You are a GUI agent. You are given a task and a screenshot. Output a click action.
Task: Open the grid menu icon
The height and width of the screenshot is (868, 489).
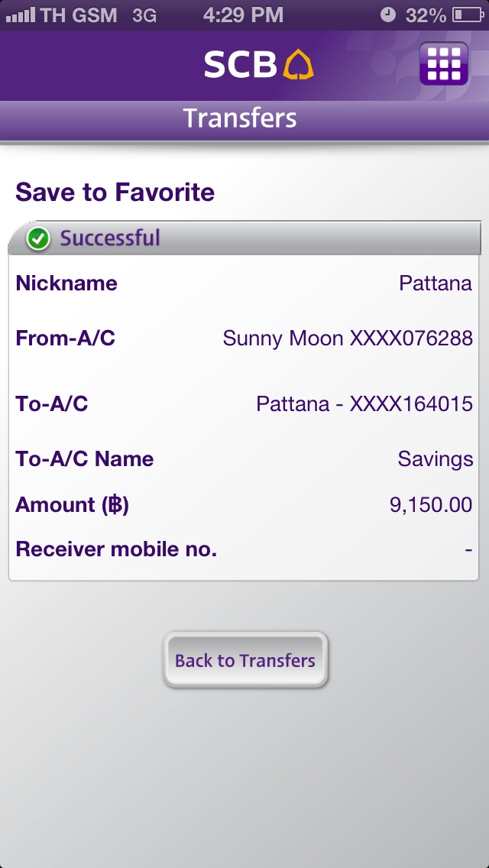[x=444, y=63]
